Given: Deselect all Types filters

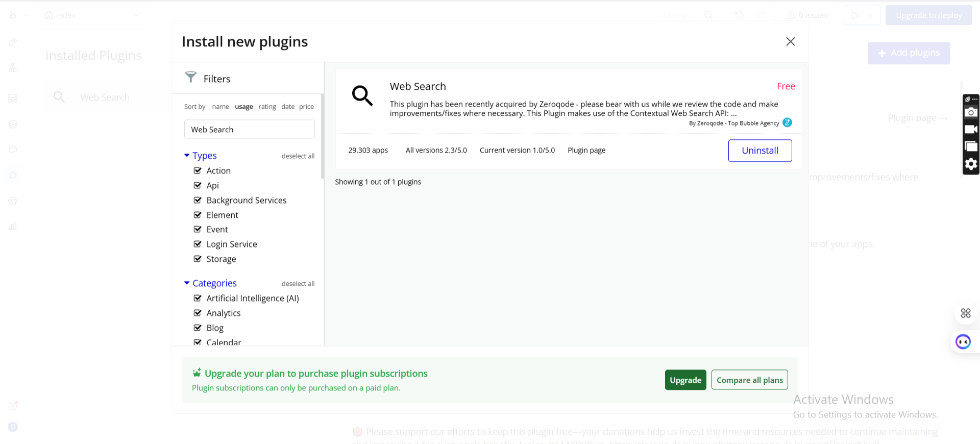Looking at the screenshot, I should click(x=298, y=156).
